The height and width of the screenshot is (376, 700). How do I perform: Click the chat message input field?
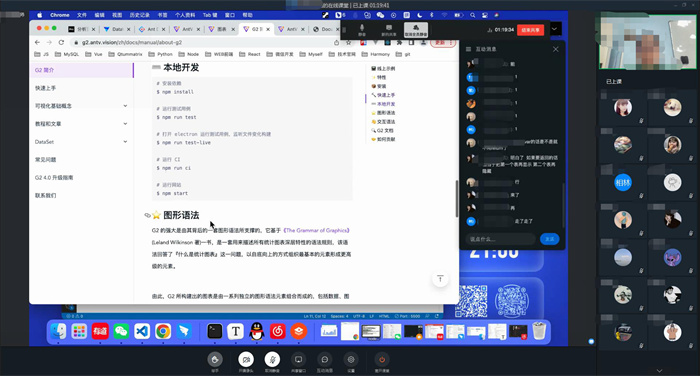tap(500, 239)
